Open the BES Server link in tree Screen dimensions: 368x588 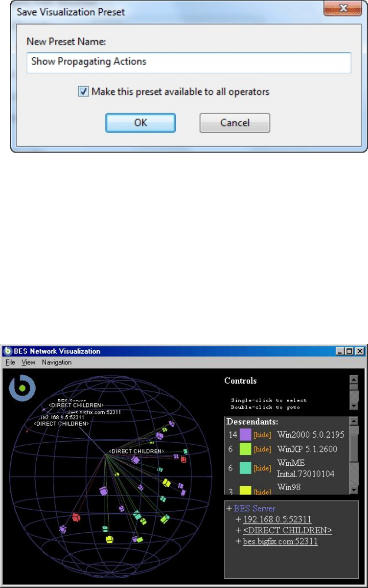tap(254, 509)
